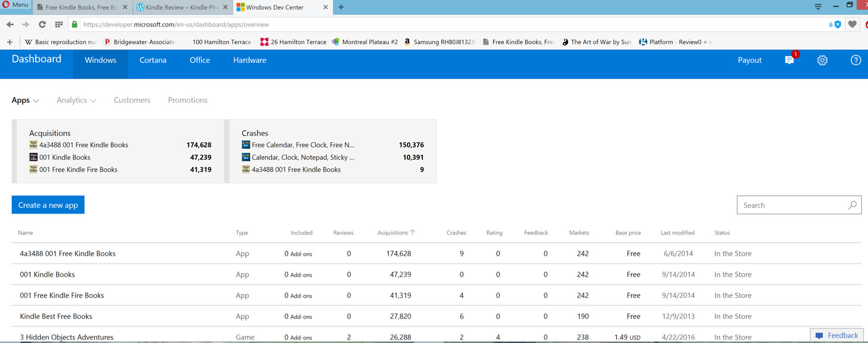Open the Feedback button
Screen dimensions: 868x343
(836, 335)
